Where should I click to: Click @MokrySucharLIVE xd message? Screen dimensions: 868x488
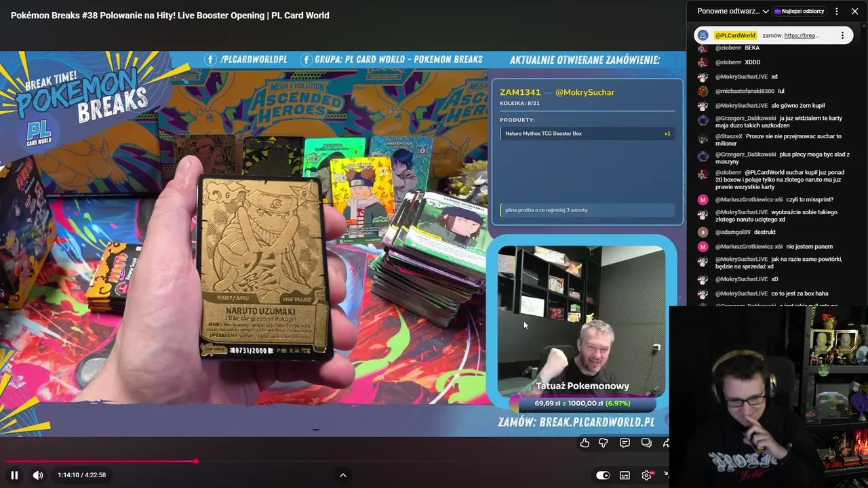point(746,77)
